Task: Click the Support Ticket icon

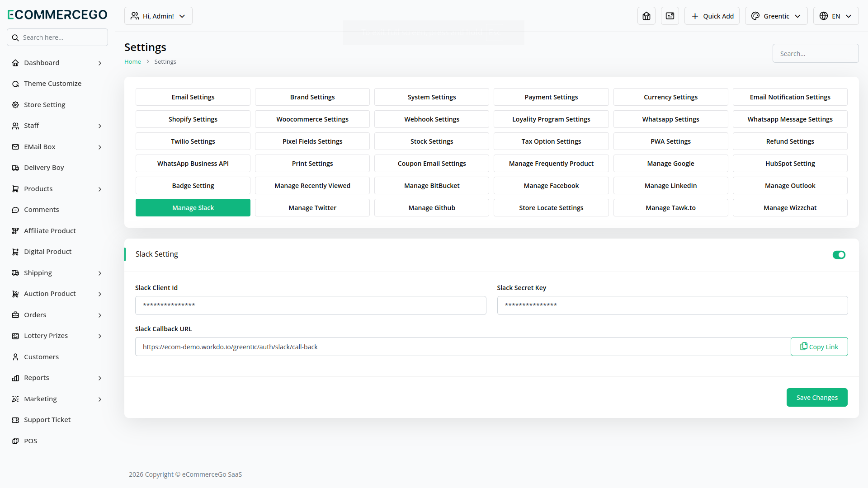Action: [x=15, y=420]
